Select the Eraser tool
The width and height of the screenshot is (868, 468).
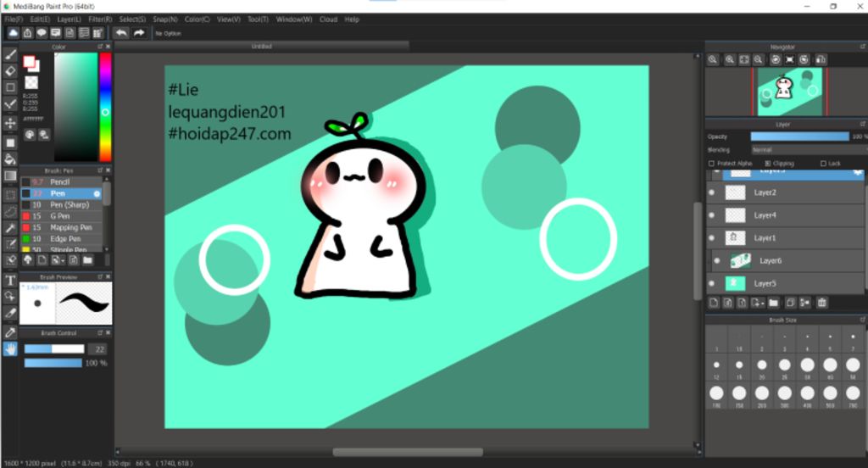[10, 71]
